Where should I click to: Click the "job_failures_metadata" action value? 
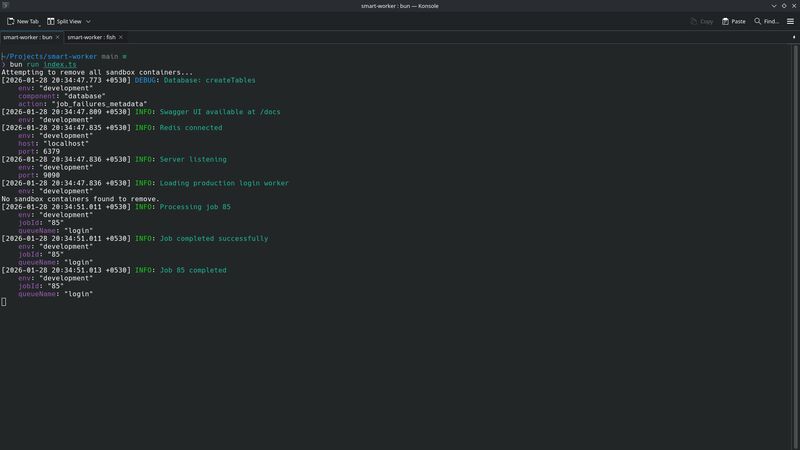[99, 104]
